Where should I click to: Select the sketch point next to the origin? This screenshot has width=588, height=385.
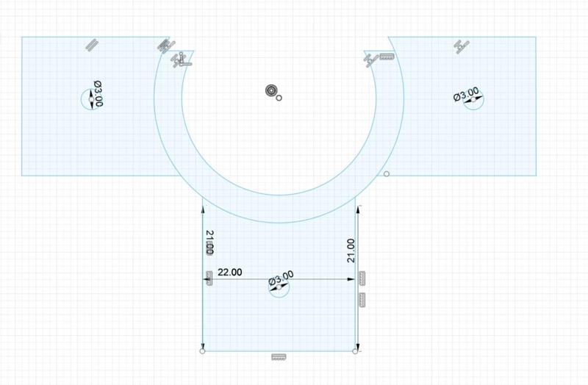[x=279, y=98]
